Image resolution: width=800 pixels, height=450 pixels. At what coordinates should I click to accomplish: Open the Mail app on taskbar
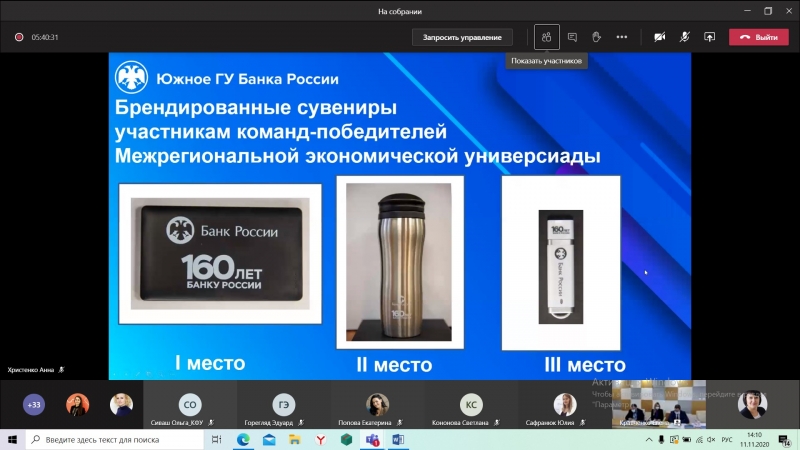point(269,439)
